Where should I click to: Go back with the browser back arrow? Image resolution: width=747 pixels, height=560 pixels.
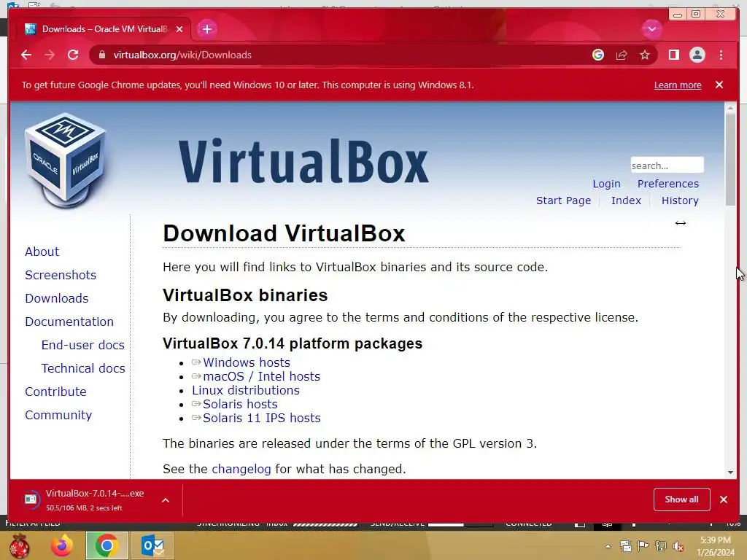pos(26,55)
